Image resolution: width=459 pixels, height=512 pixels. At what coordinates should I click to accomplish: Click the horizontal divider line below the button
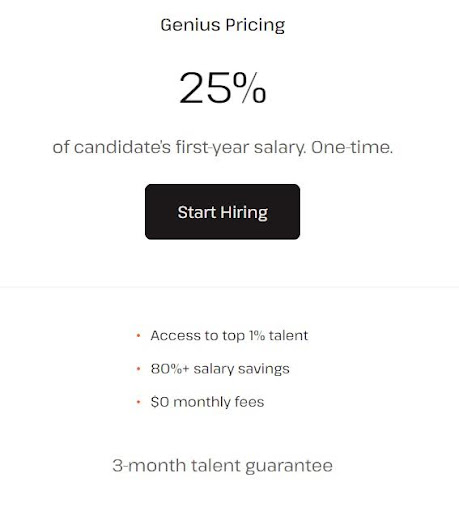(229, 287)
